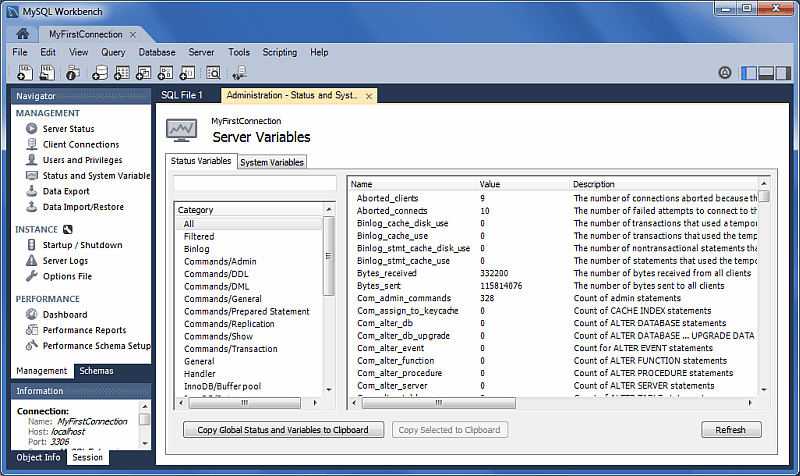This screenshot has height=476, width=800.
Task: Create a new SQL tab icon
Action: coord(24,73)
